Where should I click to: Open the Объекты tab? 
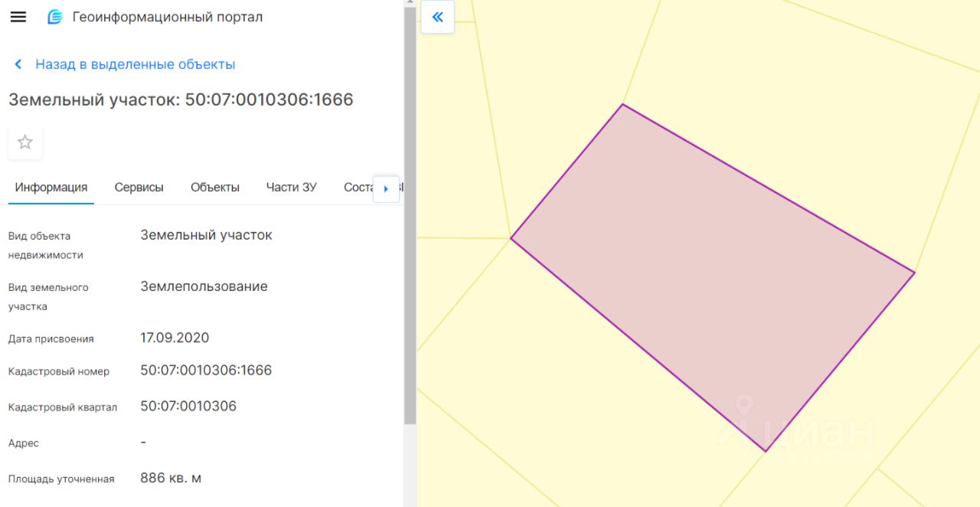tap(215, 187)
